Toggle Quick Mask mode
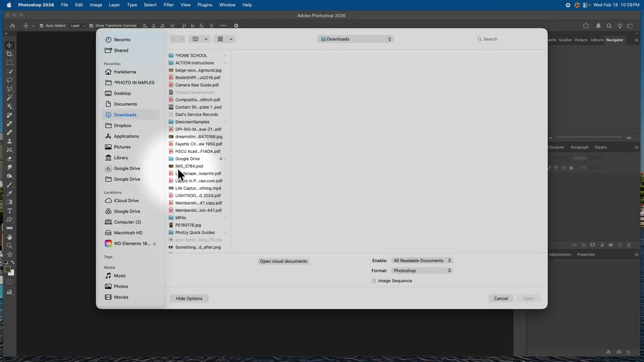644x362 pixels. coord(9,282)
